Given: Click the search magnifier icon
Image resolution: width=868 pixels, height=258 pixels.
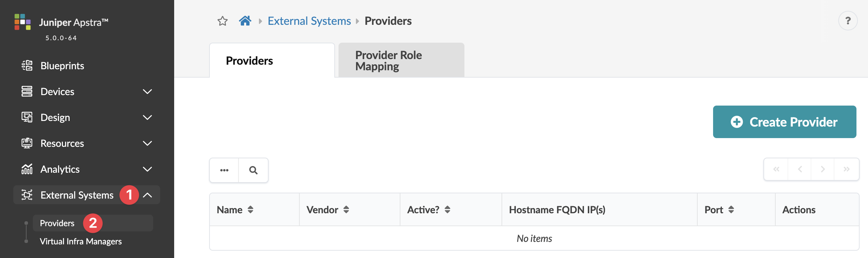Looking at the screenshot, I should pos(253,170).
